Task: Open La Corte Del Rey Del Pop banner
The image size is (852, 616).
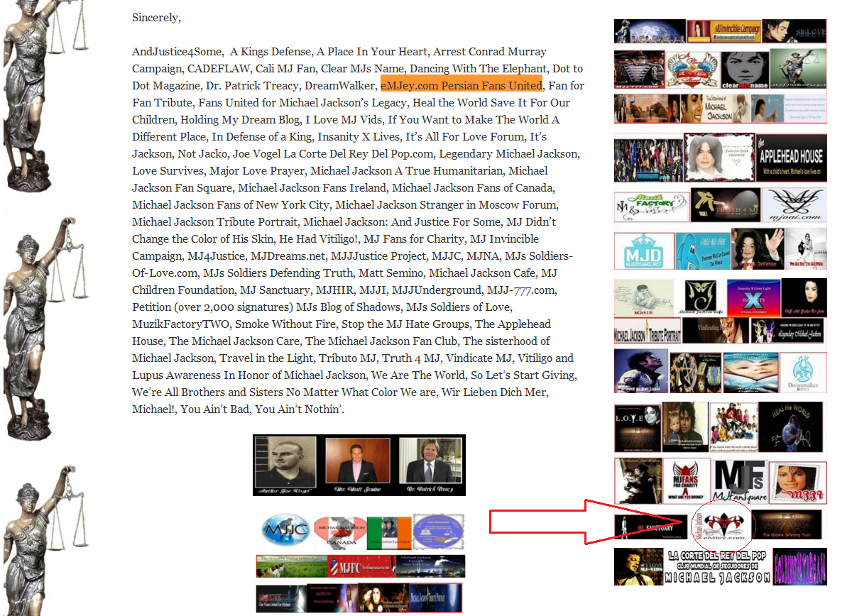Action: pos(717,566)
